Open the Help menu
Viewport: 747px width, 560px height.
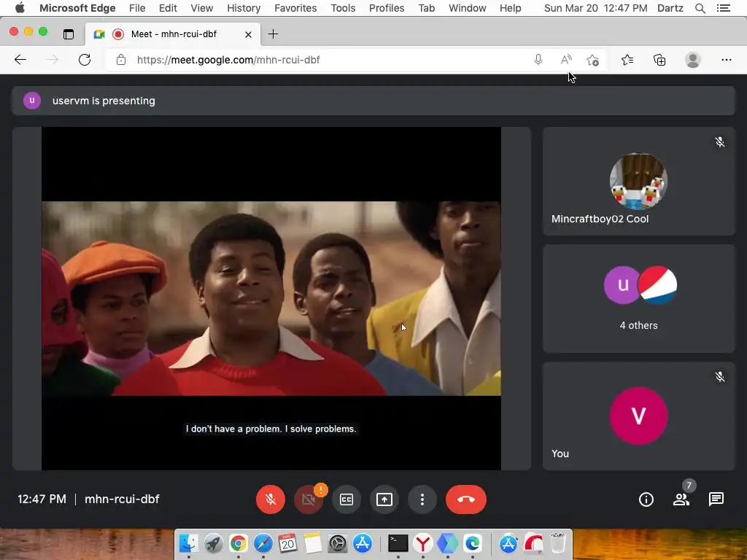coord(510,8)
